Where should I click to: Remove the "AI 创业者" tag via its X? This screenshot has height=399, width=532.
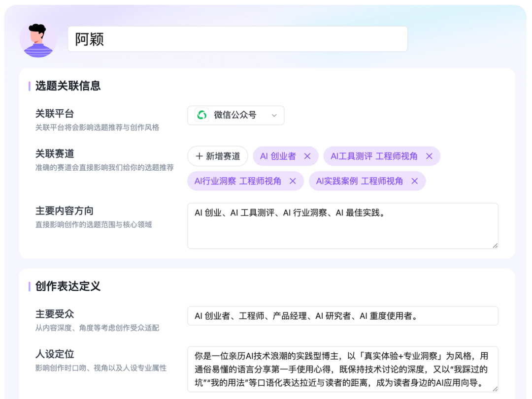click(307, 156)
